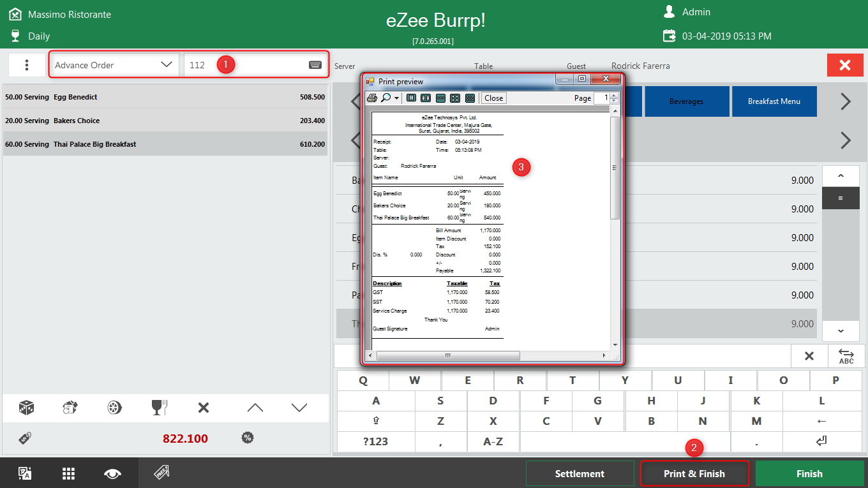This screenshot has width=868, height=488.
Task: Click the Q key on the on-screen keyboard
Action: [x=363, y=380]
